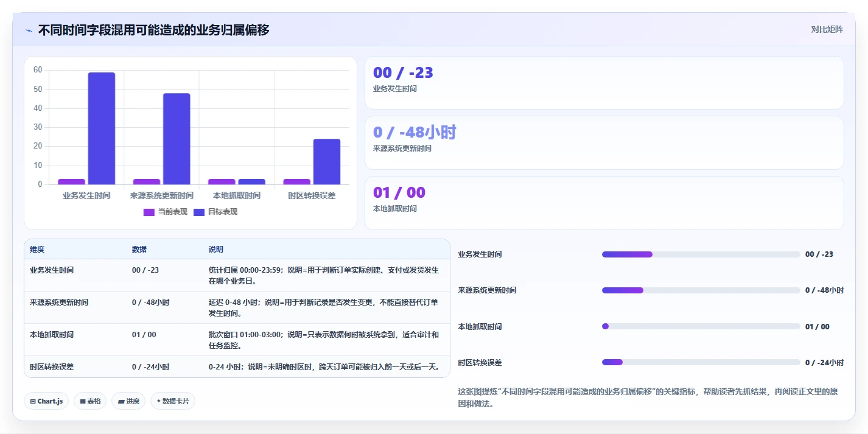Click the Chart.js chip
Image resolution: width=868 pixels, height=434 pixels.
(46, 401)
